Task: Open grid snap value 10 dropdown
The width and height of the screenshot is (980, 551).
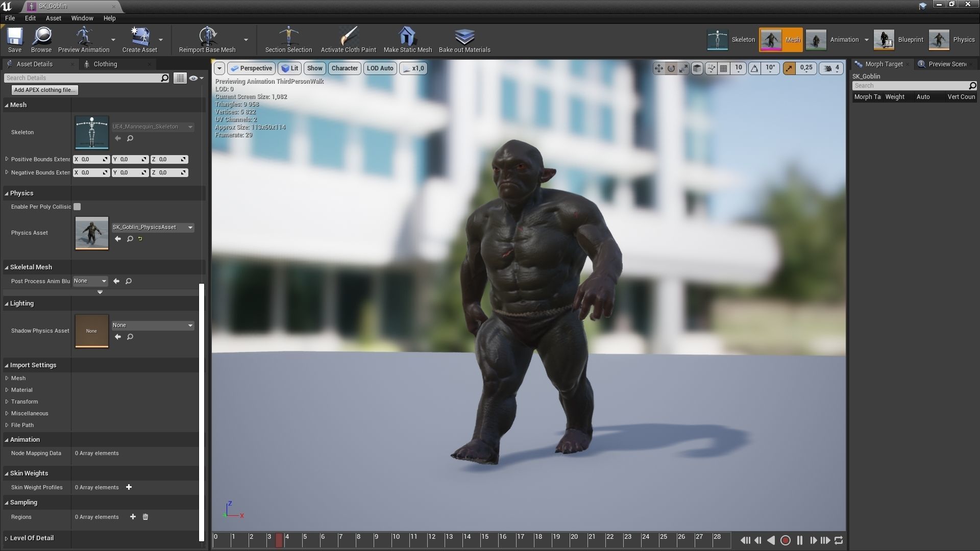Action: coord(739,68)
